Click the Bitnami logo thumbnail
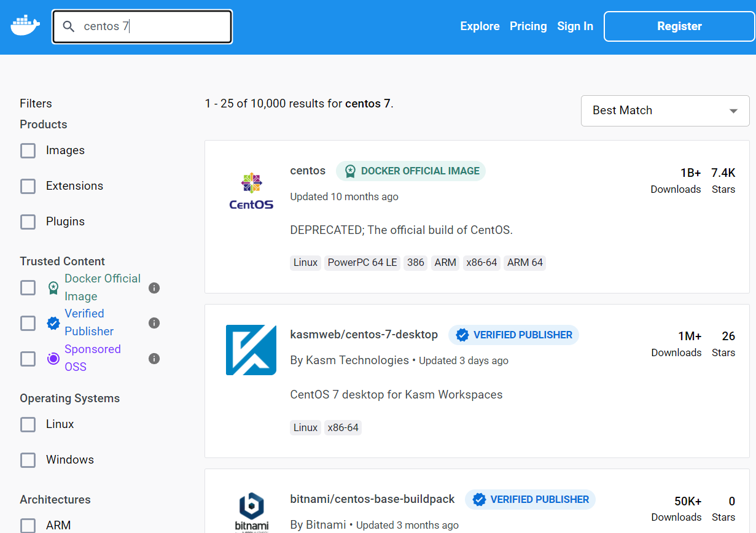The height and width of the screenshot is (533, 756). point(252,512)
